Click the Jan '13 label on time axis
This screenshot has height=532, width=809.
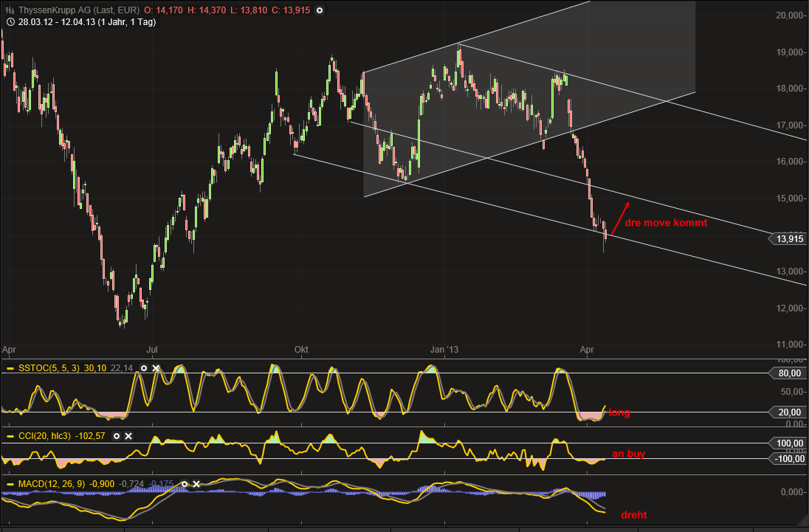pos(444,350)
